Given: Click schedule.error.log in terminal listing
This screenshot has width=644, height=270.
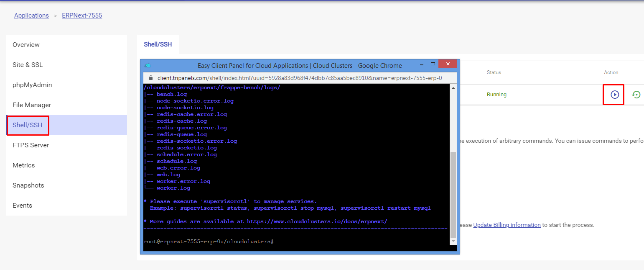Looking at the screenshot, I should (187, 154).
